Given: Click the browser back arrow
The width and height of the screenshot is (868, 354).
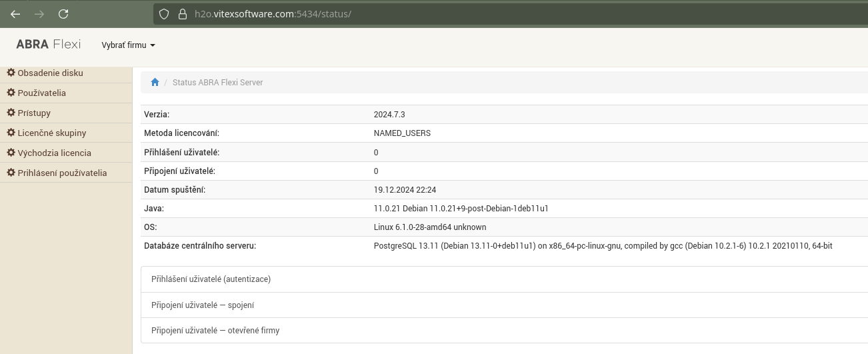Looking at the screenshot, I should [15, 14].
